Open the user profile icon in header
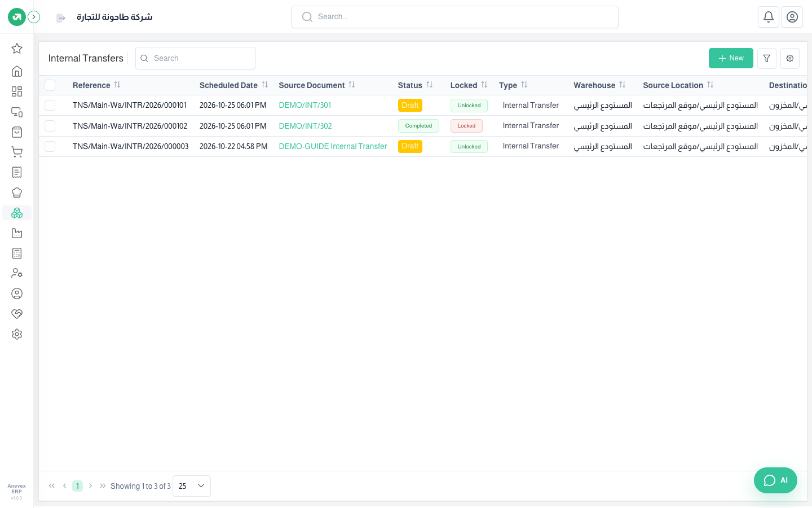 point(792,17)
